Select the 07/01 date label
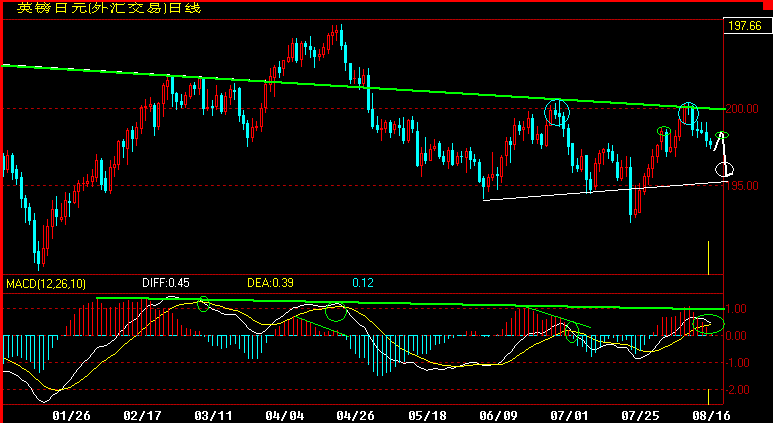The image size is (773, 423). pyautogui.click(x=569, y=416)
